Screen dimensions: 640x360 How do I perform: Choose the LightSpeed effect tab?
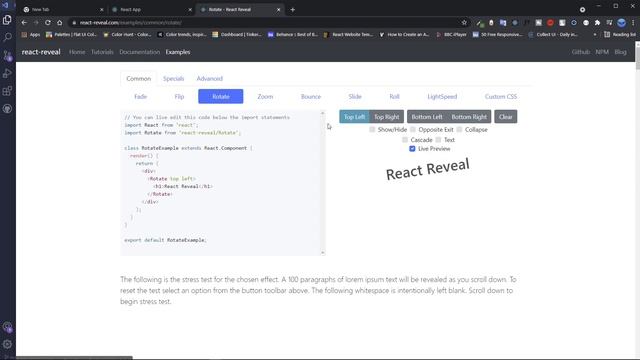(442, 97)
